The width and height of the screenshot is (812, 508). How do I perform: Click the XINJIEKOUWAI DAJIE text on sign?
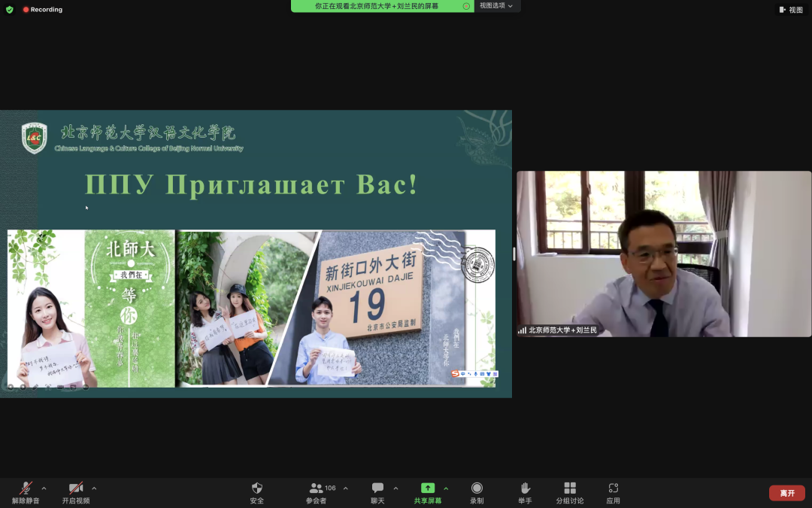(x=370, y=282)
